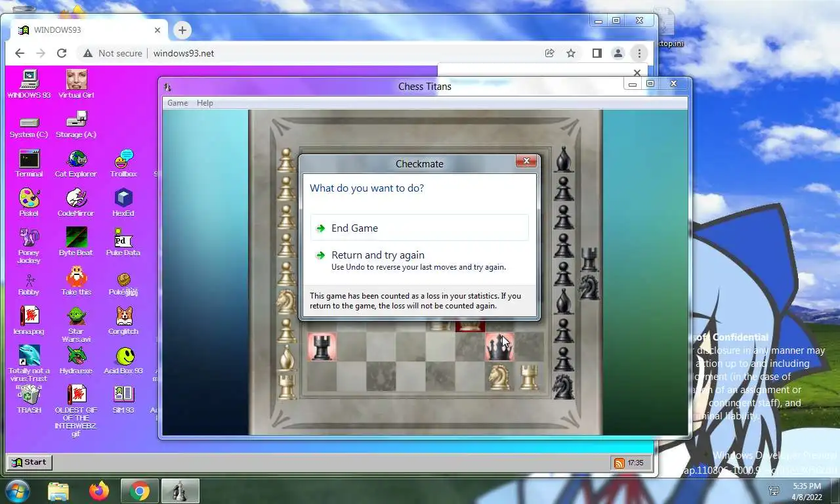
Task: Launch Cat Explorer from the desktop
Action: pos(76,163)
